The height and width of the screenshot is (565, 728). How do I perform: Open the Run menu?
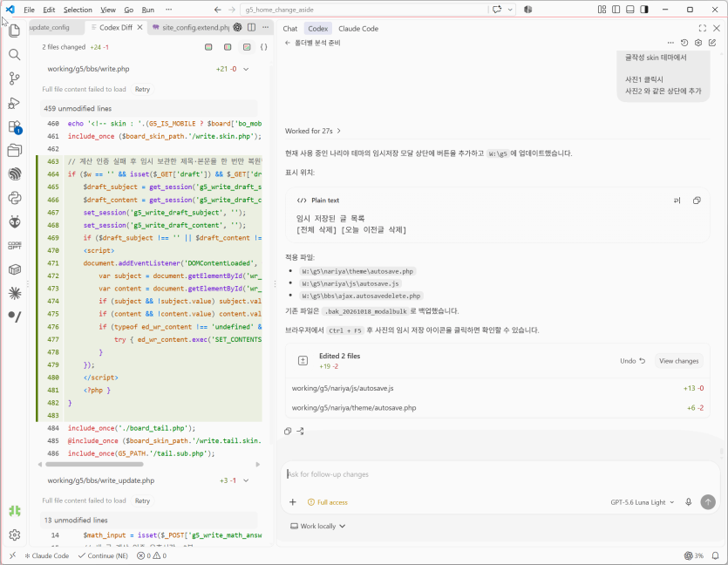147,10
